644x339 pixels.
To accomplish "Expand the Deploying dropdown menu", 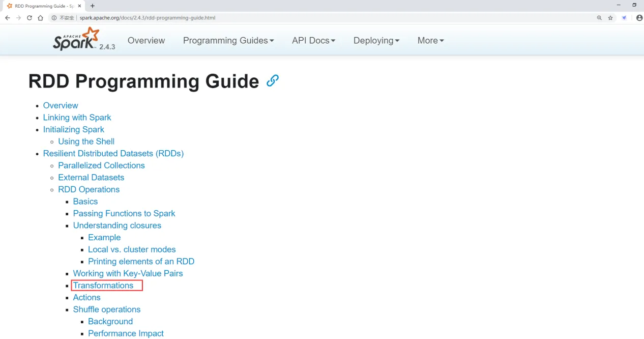I will (376, 41).
